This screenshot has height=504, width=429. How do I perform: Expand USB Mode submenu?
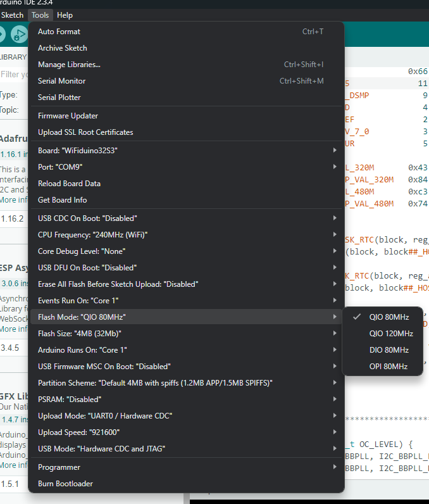186,448
